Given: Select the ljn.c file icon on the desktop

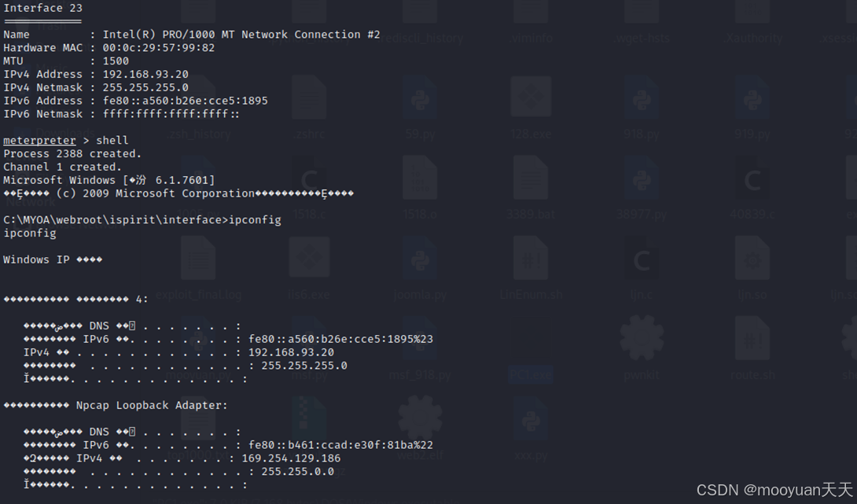Looking at the screenshot, I should (x=641, y=259).
